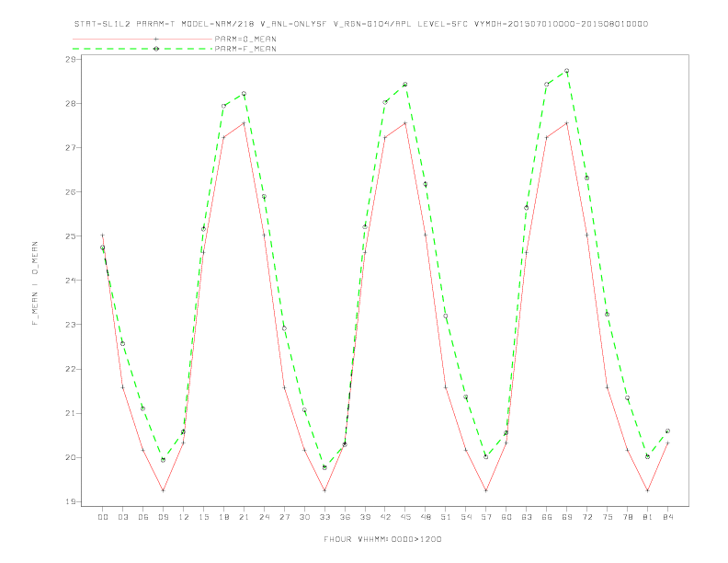Click the x-axis tick label 69
The width and height of the screenshot is (728, 563).
[567, 517]
